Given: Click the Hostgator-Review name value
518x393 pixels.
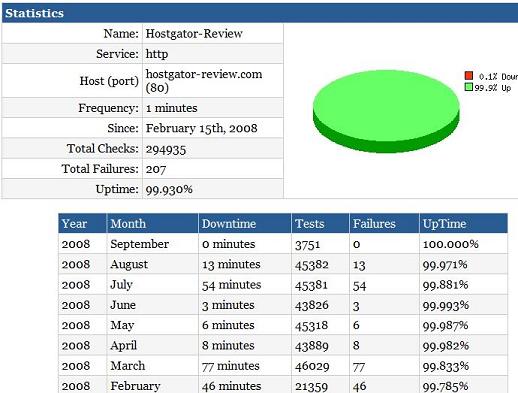Looking at the screenshot, I should coord(194,34).
